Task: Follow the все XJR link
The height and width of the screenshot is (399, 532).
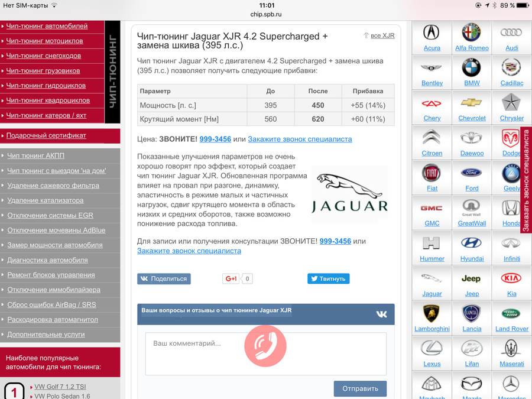Action: pyautogui.click(x=382, y=35)
